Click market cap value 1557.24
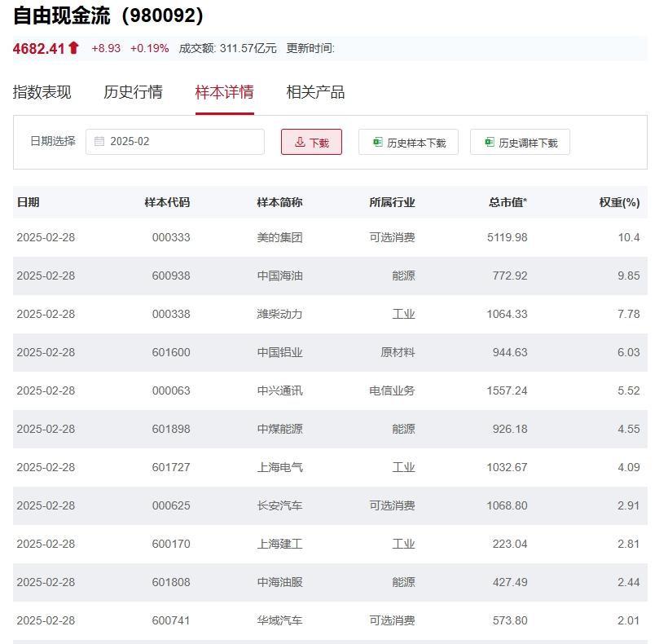This screenshot has height=644, width=668. 507,390
